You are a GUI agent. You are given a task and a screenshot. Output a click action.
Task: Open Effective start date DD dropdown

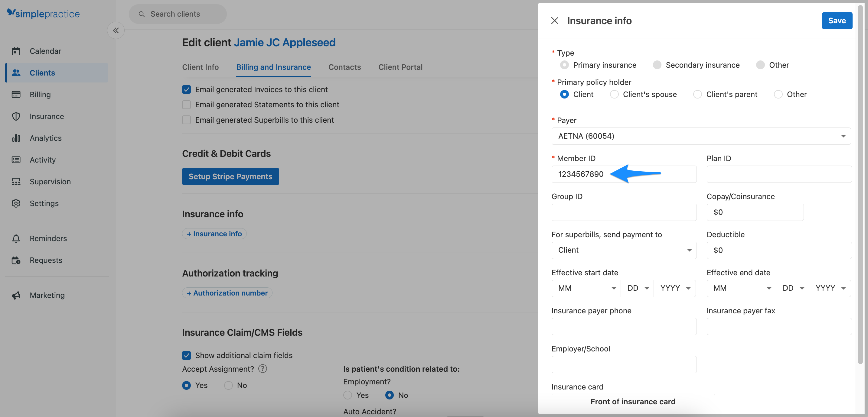point(637,288)
